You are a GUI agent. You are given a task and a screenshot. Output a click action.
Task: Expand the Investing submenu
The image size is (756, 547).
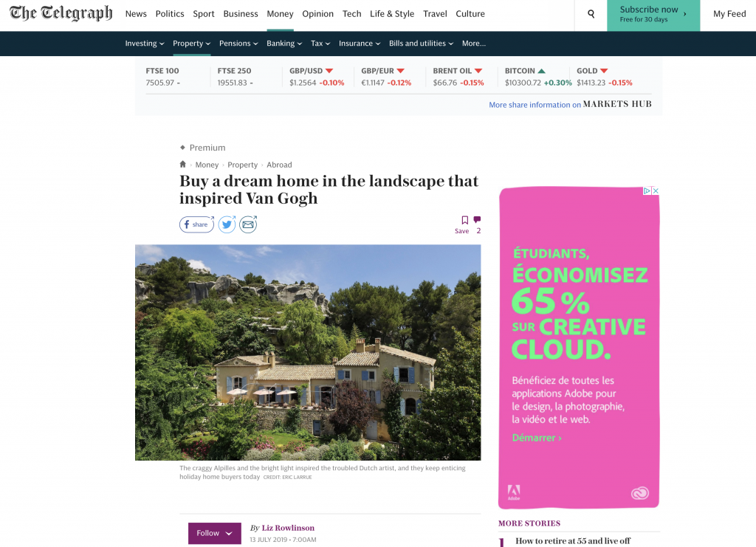tap(145, 44)
